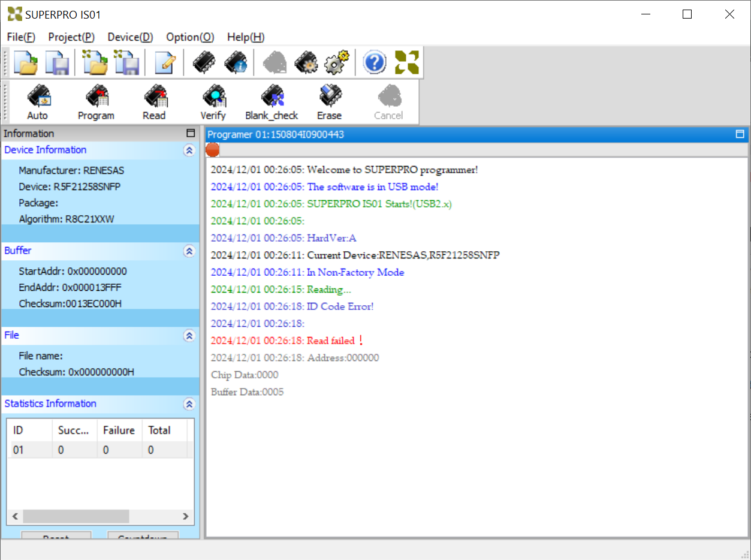Click the 'Manufacturer: RENESAS' line
The height and width of the screenshot is (560, 751).
coord(71,170)
